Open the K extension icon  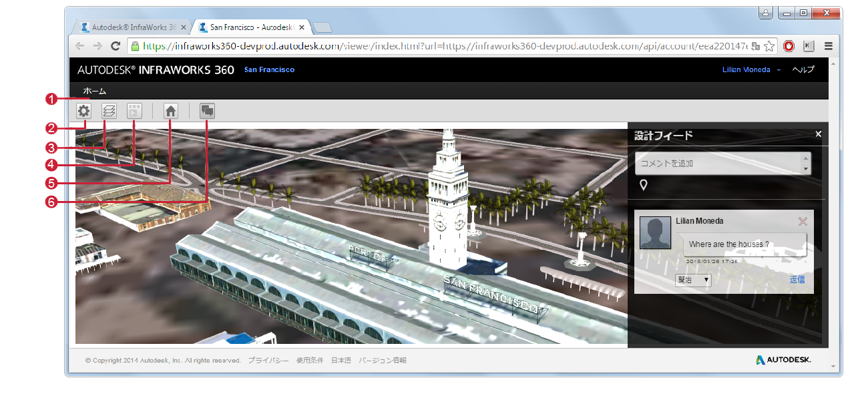pos(809,47)
